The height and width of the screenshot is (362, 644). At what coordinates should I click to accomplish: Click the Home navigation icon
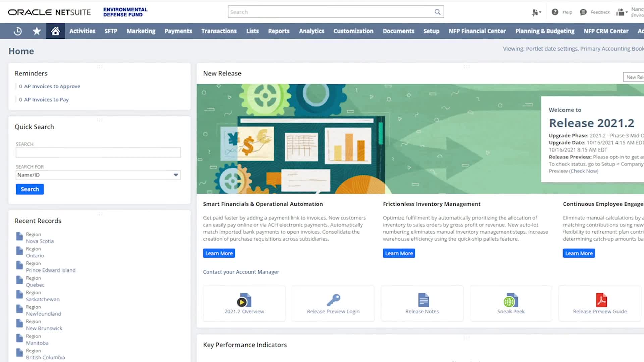point(55,31)
